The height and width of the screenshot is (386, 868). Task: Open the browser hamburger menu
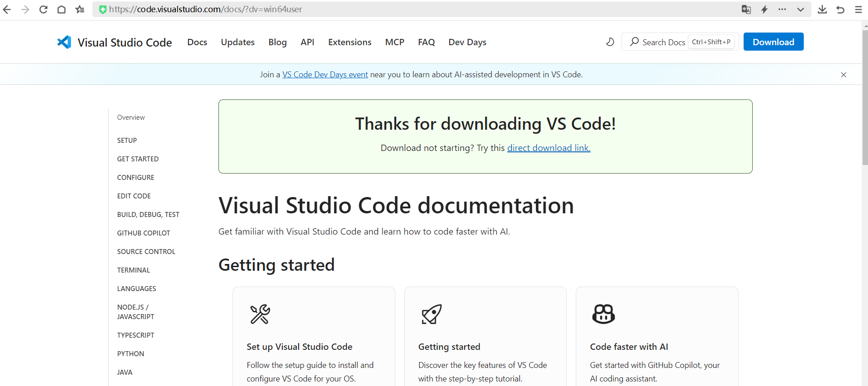[x=859, y=9]
